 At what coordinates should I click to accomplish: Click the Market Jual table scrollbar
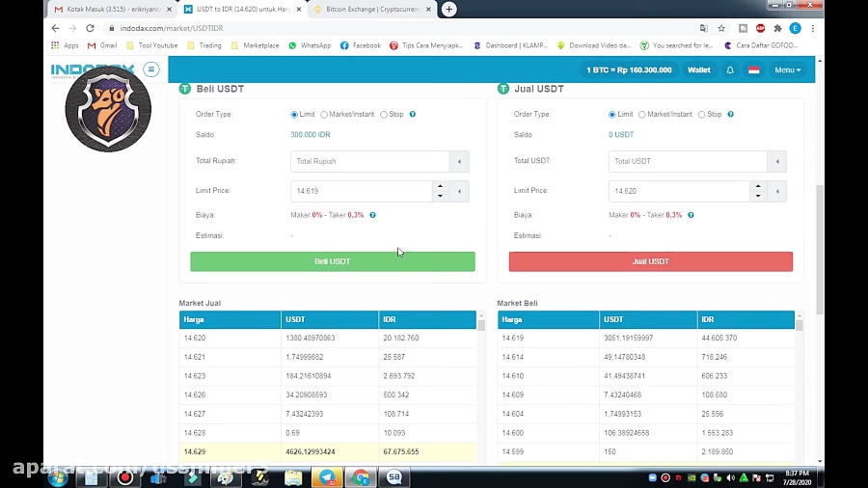click(x=481, y=325)
